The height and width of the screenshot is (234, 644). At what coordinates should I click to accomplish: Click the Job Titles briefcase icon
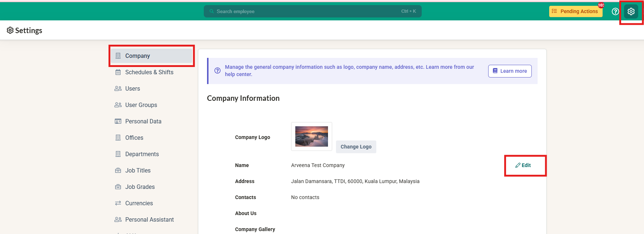(x=118, y=170)
